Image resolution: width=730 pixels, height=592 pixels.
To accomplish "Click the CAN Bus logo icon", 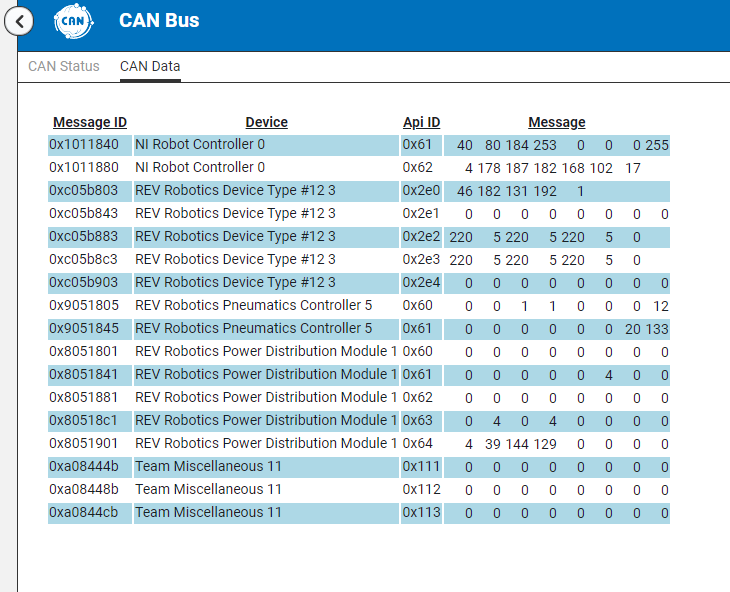I will (x=74, y=21).
